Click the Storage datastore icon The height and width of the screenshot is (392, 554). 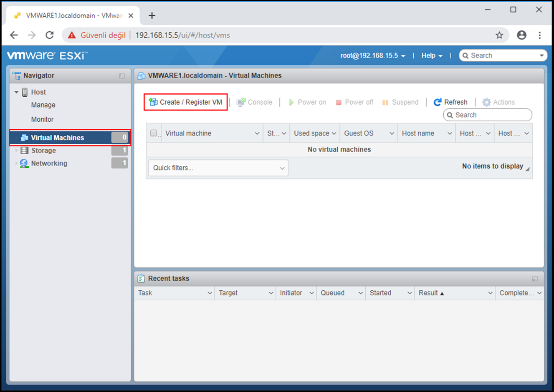25,151
